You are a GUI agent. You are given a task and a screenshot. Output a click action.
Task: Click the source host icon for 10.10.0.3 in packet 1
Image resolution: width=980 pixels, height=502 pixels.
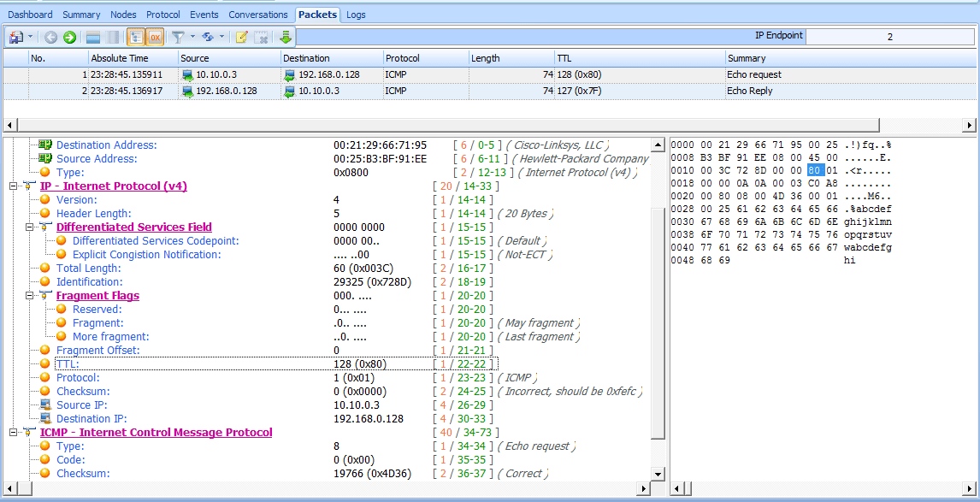tap(187, 75)
